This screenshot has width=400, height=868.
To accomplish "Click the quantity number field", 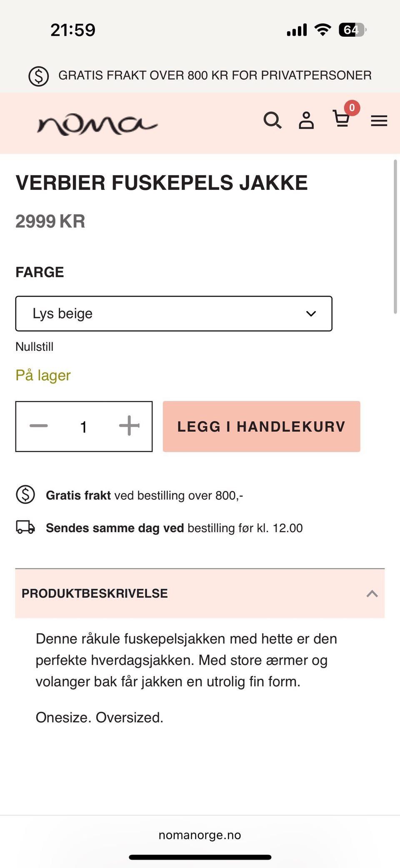I will point(84,427).
